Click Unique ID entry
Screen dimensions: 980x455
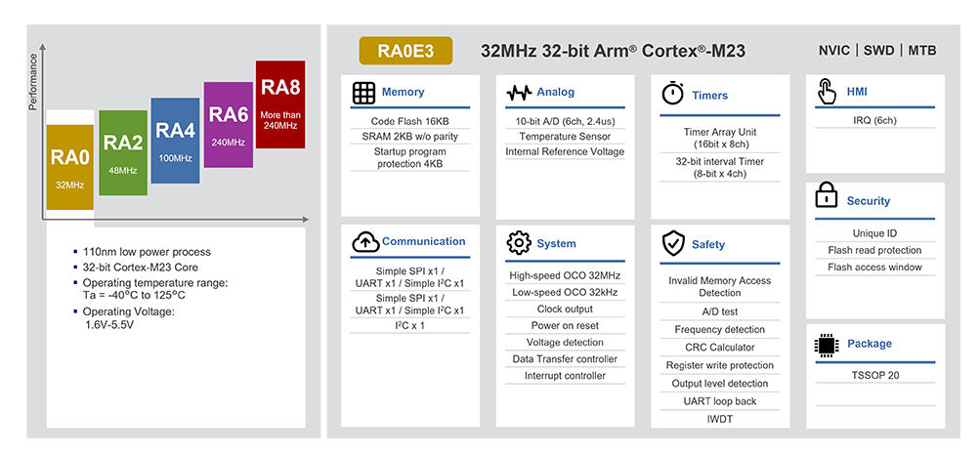pos(875,233)
